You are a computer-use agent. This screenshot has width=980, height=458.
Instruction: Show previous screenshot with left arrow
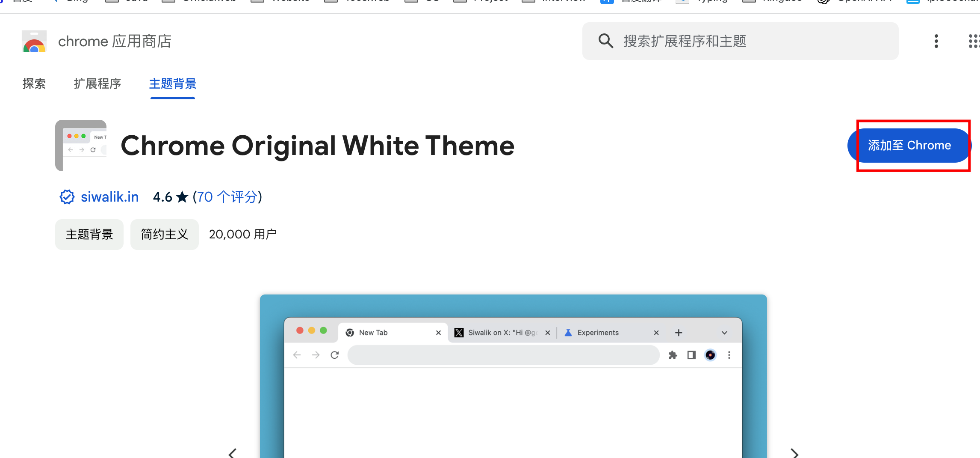pos(232,453)
